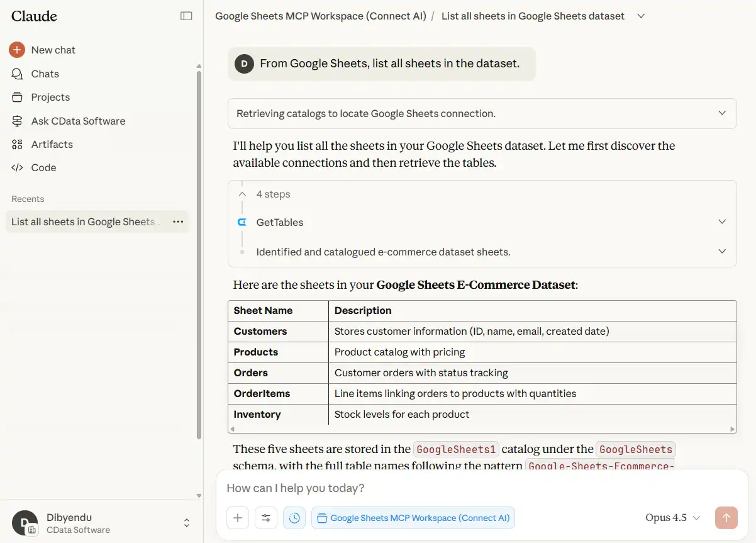
Task: Click the Google Sheets MCP Workspace project chip
Action: coord(413,518)
